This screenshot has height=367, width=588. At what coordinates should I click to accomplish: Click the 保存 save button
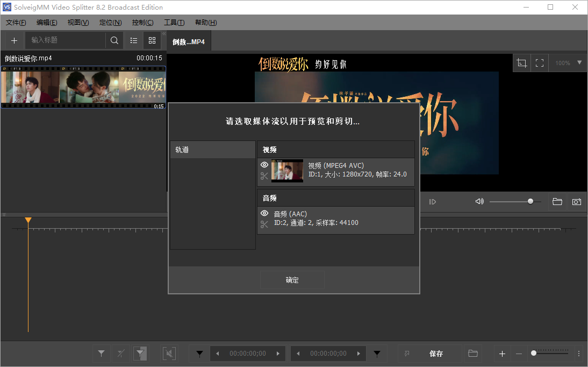tap(436, 354)
